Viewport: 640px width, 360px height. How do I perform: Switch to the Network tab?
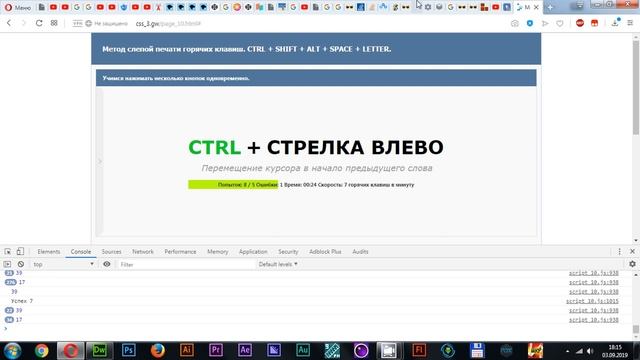pos(143,252)
